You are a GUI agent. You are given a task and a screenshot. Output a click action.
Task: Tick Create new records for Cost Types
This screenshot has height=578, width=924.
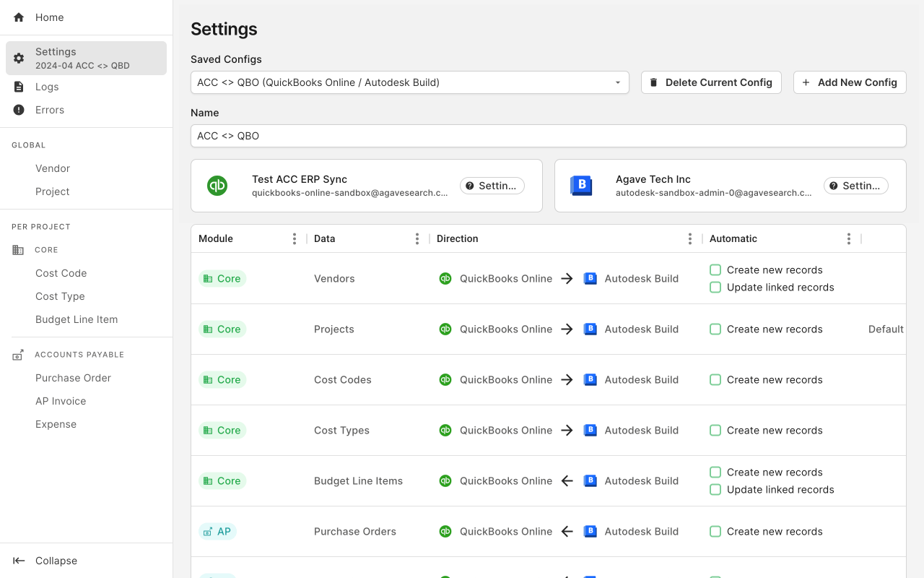[715, 430]
